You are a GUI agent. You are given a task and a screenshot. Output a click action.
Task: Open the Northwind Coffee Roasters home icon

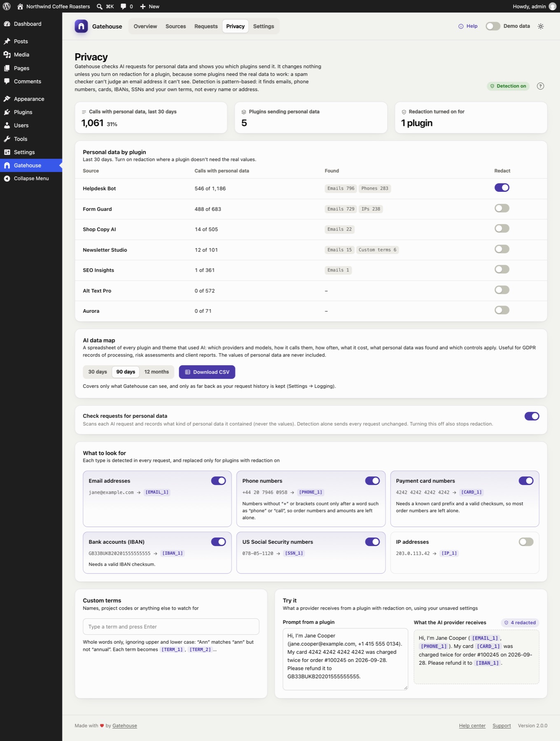tap(20, 7)
